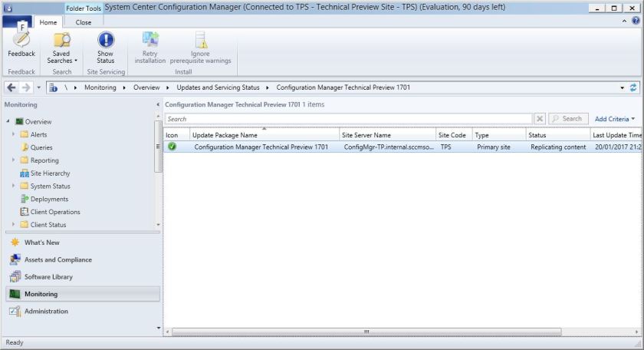Select Configuration Manager Technical Preview 1701 row name
The image size is (644, 350).
(x=261, y=147)
